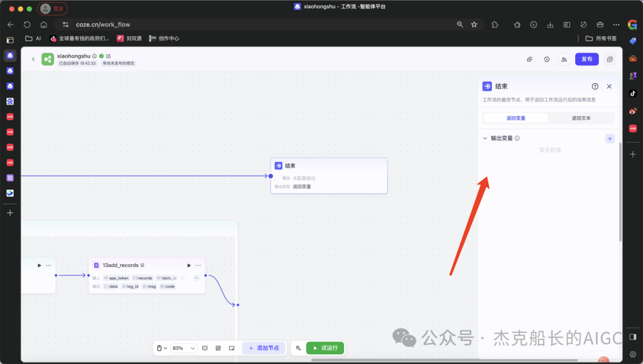643x364 pixels.
Task: Run the 13add_records node with its play icon
Action: pos(189,265)
